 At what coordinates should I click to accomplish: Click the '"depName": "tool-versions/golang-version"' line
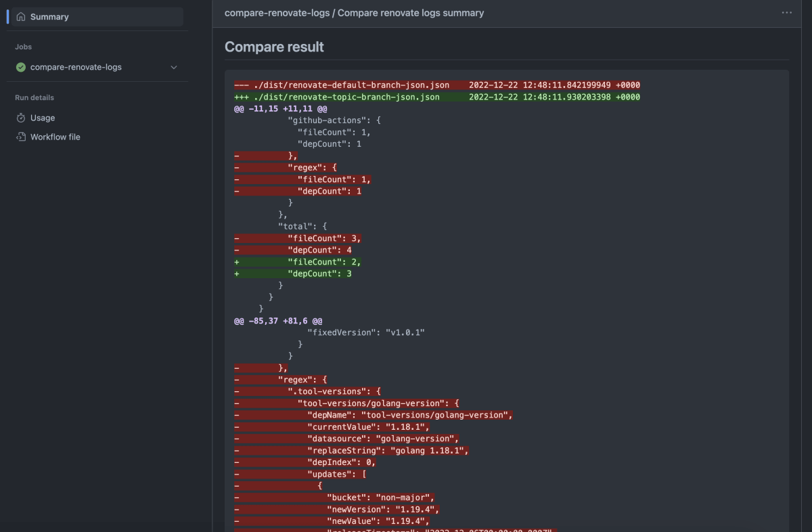coord(374,415)
